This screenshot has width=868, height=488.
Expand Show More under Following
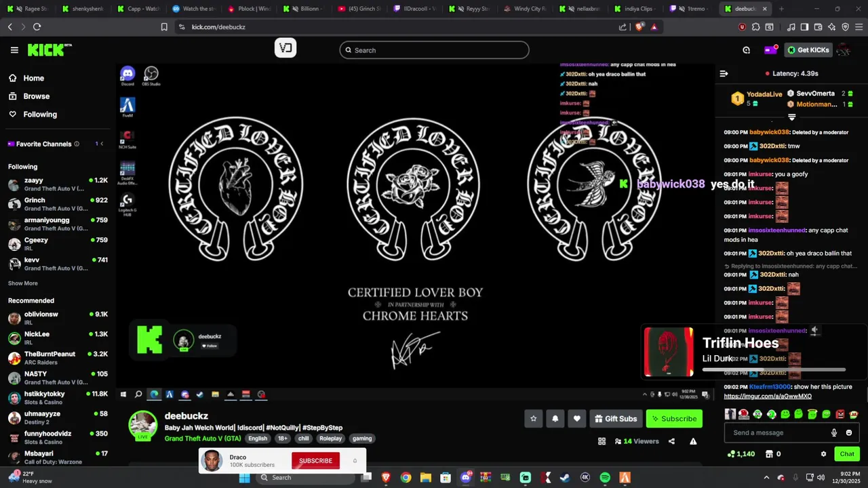(23, 283)
